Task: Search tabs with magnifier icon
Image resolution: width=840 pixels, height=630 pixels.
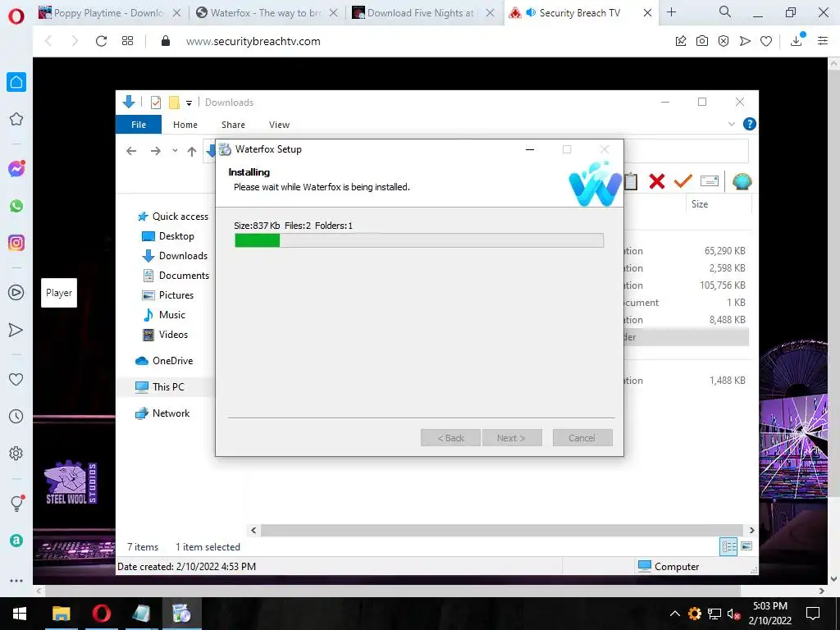Action: point(725,11)
